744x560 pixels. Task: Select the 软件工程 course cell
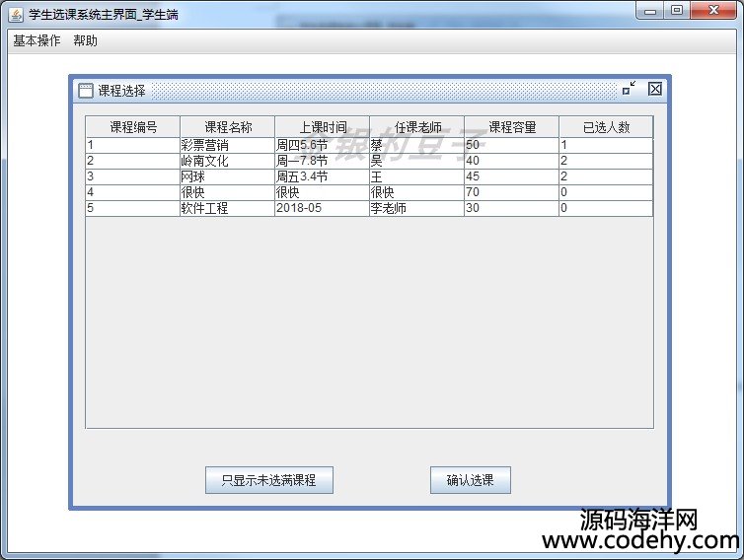(x=227, y=208)
